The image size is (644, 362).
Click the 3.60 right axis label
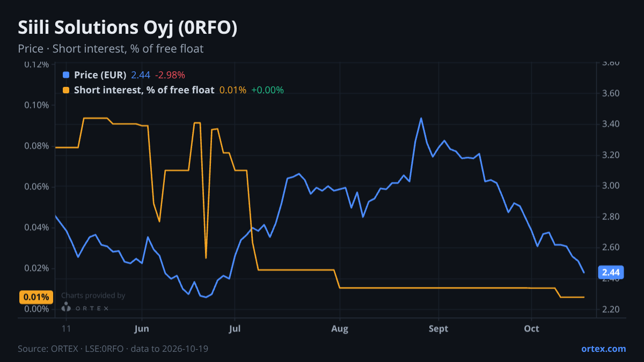pos(611,93)
